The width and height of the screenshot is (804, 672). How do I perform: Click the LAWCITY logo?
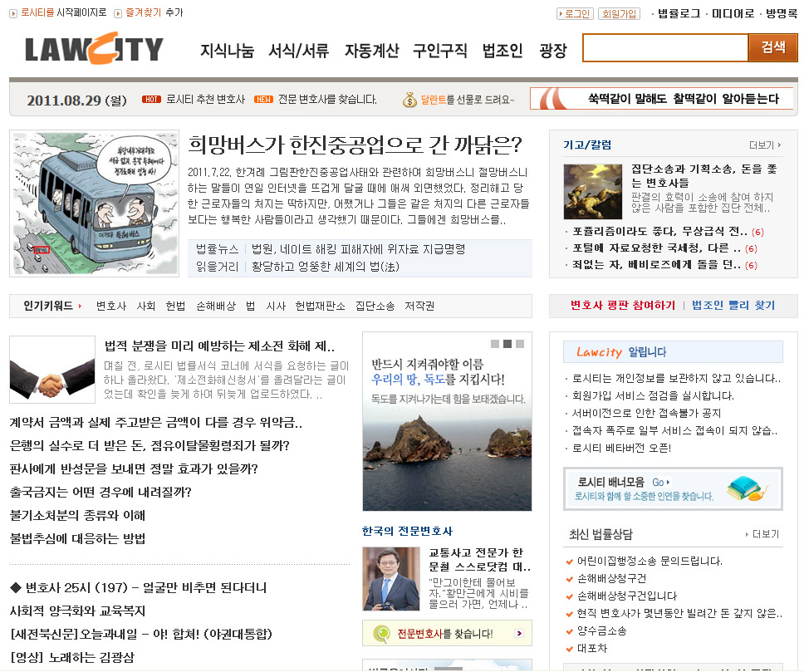tap(94, 50)
